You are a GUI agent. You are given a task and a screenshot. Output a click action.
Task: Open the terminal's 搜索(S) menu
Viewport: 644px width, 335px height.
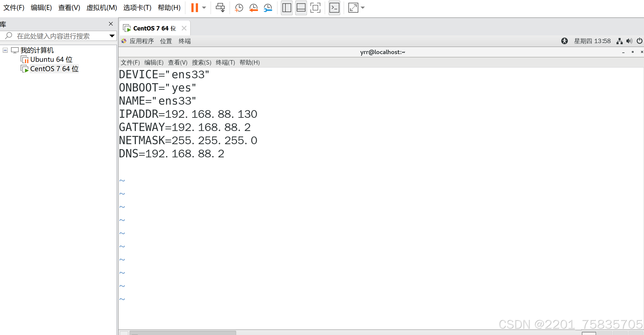tap(202, 63)
